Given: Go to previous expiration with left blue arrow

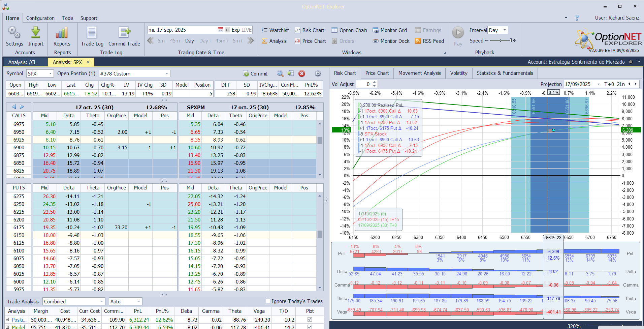Looking at the screenshot, I should pos(14,107).
